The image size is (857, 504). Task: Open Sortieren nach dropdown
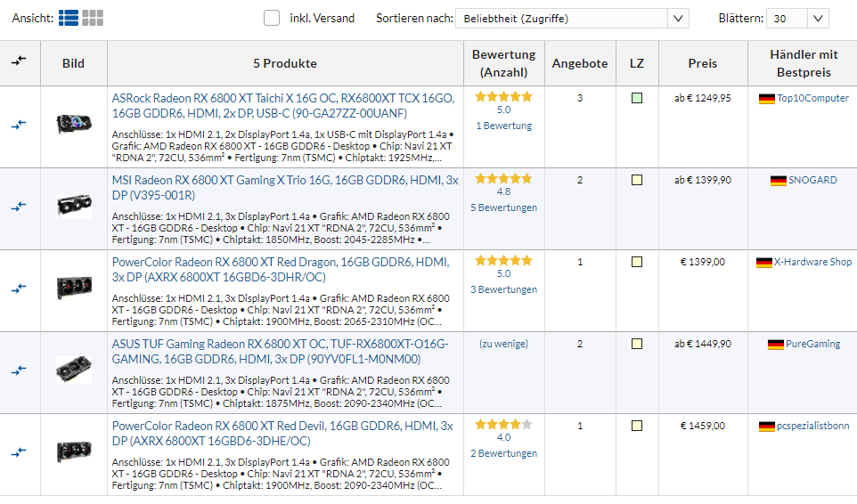point(572,19)
